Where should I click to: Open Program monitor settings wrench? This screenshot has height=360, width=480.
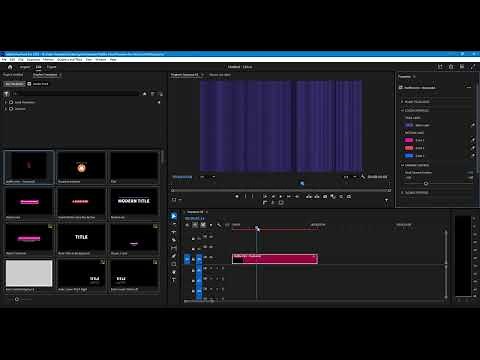pyautogui.click(x=363, y=177)
